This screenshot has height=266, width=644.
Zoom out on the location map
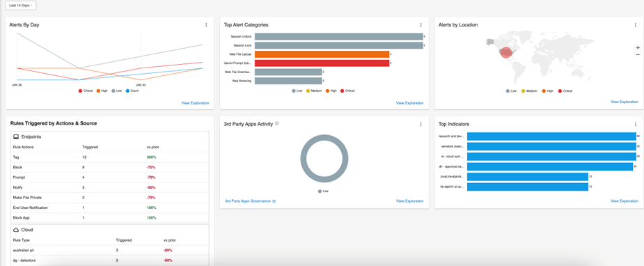[x=638, y=54]
